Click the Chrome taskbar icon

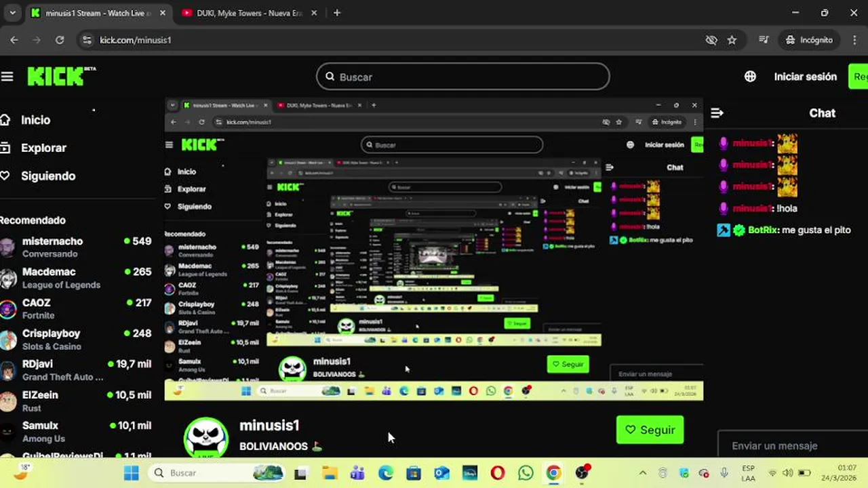pos(553,473)
